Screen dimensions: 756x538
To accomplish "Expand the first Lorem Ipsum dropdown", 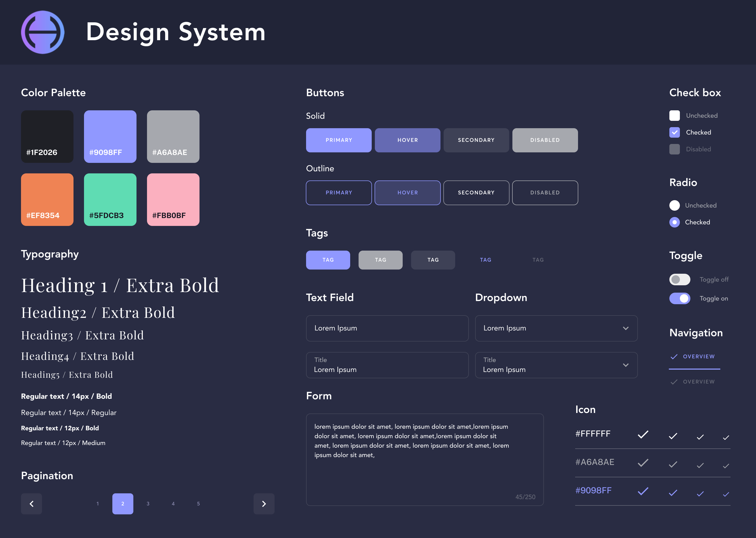I will tap(556, 328).
